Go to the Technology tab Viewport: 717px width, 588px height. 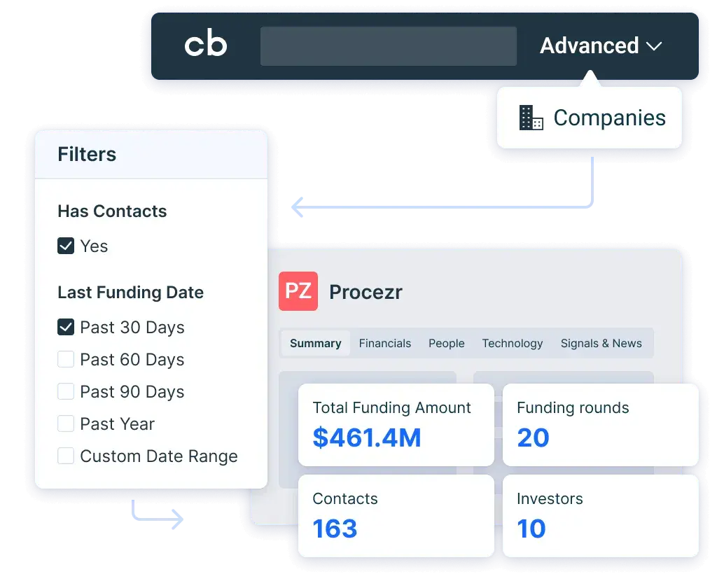[x=512, y=344]
